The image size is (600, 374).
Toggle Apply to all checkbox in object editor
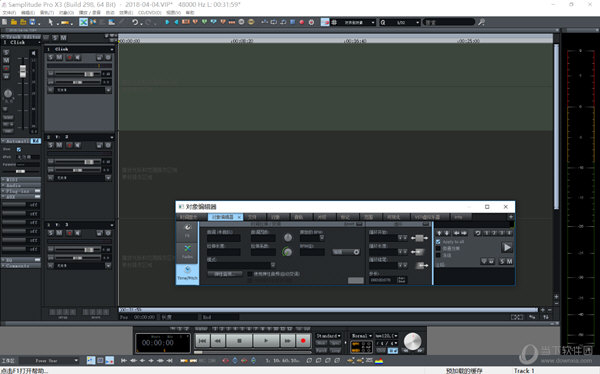439,242
